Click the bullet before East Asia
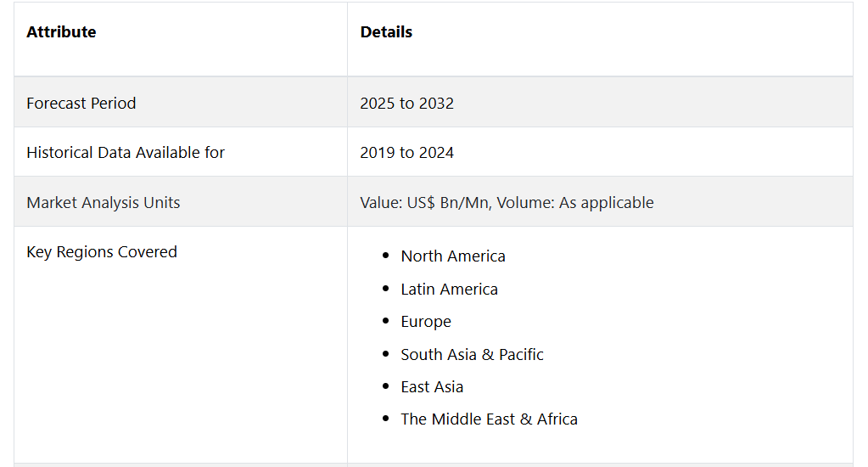The height and width of the screenshot is (467, 868). tap(386, 386)
